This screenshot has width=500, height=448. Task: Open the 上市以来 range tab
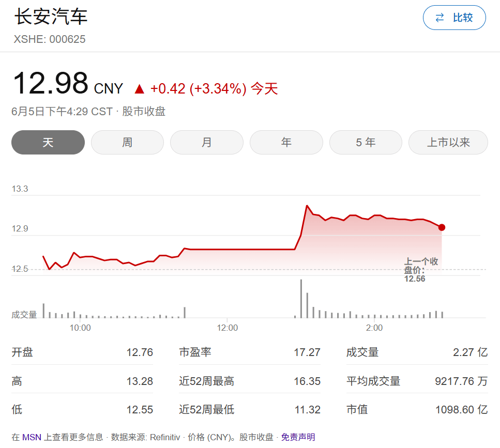tap(448, 142)
